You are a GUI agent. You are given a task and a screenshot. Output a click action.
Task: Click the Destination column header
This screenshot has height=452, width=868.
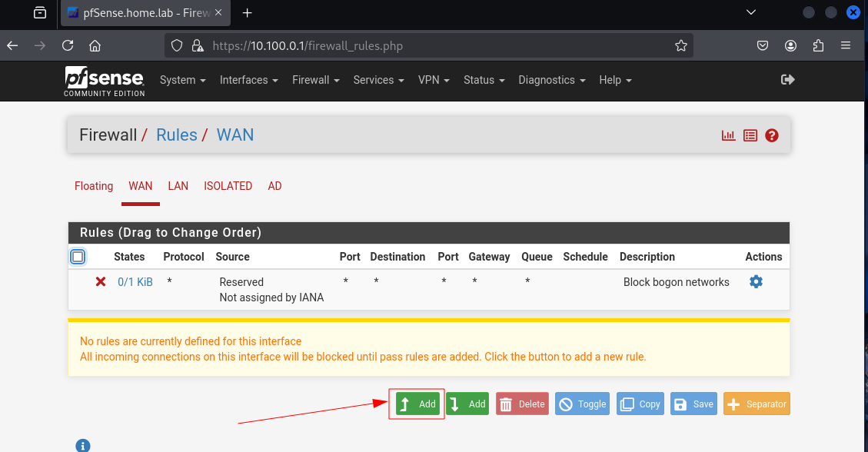click(397, 257)
